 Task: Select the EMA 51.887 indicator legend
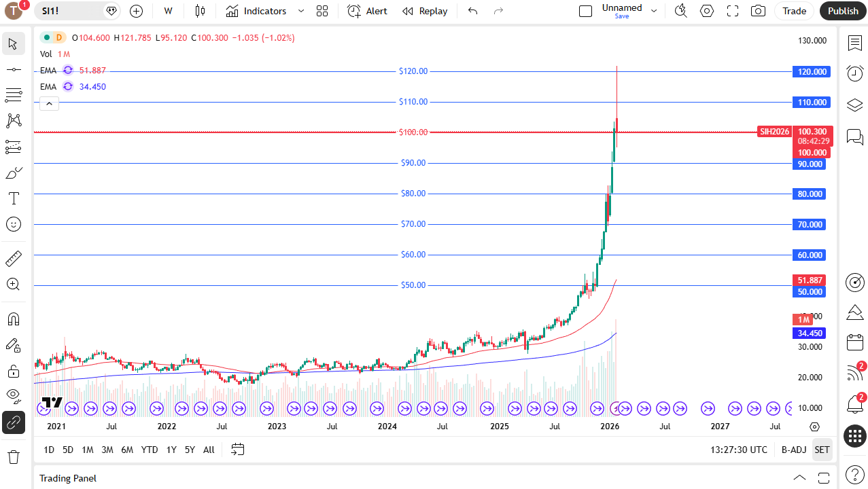pyautogui.click(x=73, y=71)
